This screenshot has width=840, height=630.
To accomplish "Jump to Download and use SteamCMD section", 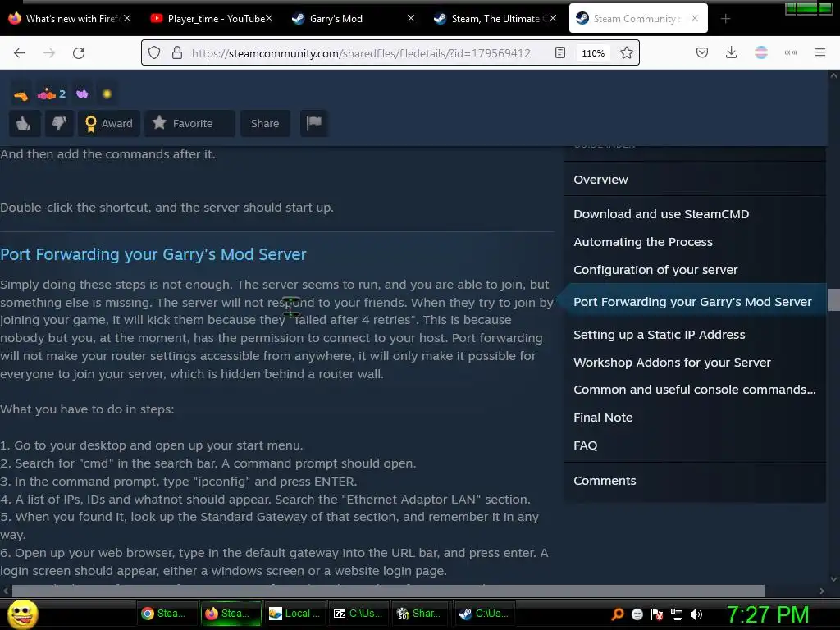I will (661, 214).
